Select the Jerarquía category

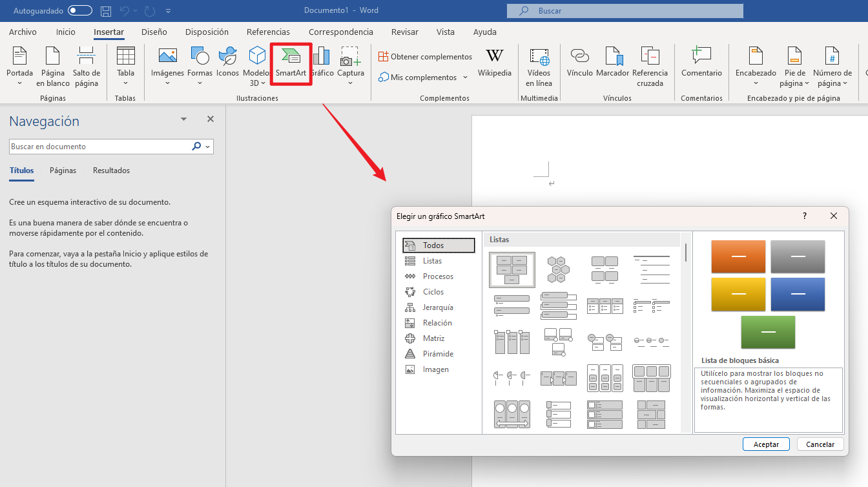[x=439, y=307]
